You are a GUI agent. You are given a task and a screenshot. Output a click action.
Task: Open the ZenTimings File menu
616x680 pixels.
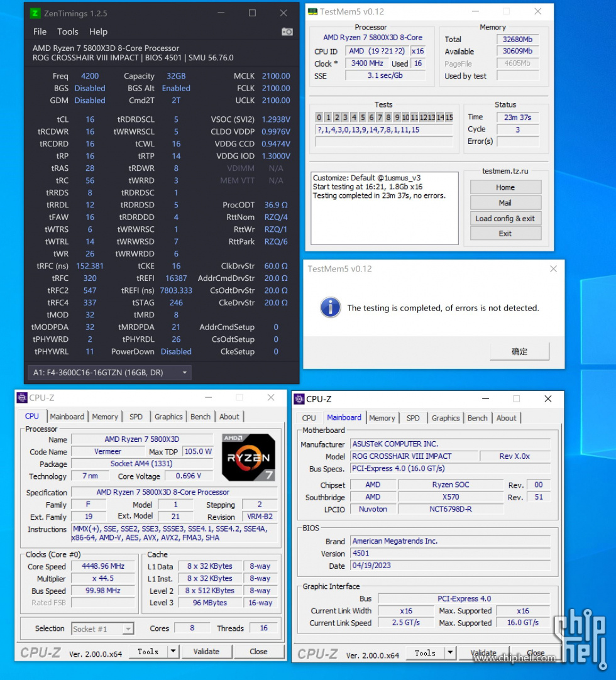40,31
